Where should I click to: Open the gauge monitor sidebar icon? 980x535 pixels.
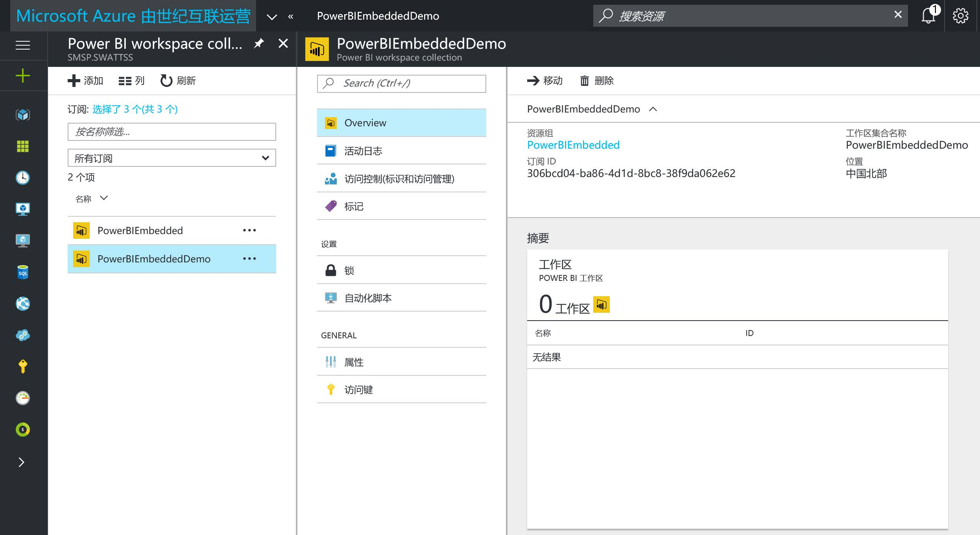[x=23, y=398]
